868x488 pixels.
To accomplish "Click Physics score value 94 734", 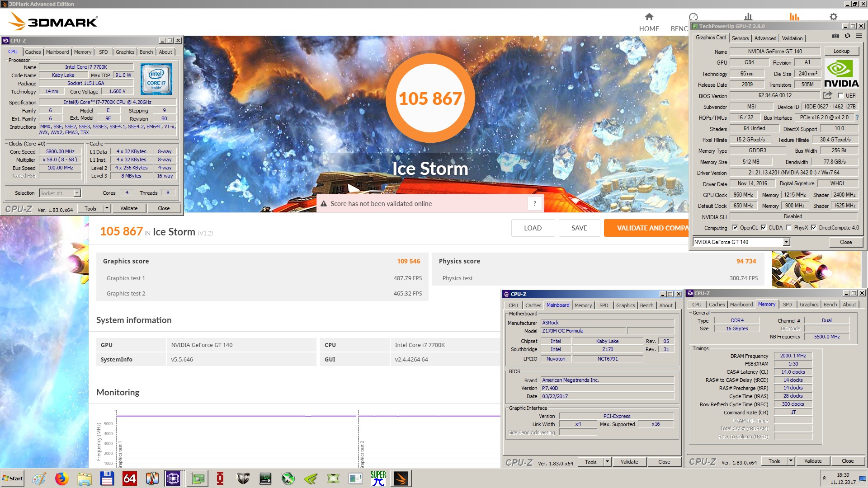I will click(x=746, y=261).
